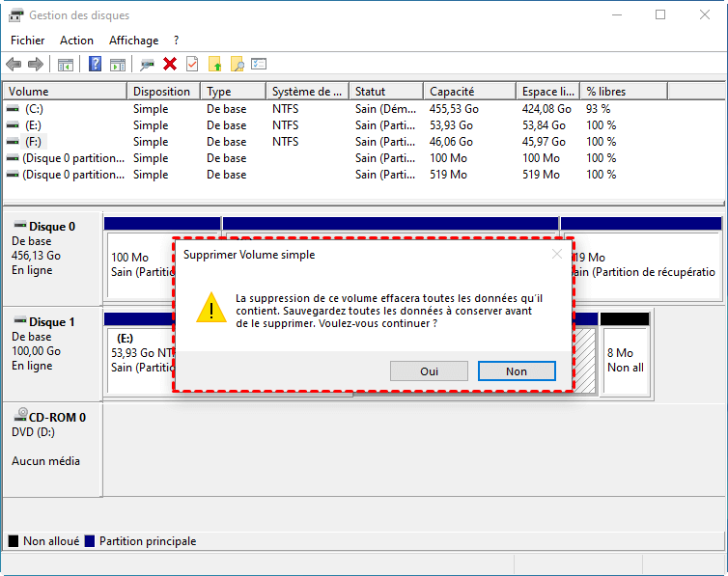
Task: Click the drive icon next to (E:) in volume list
Action: (x=13, y=125)
